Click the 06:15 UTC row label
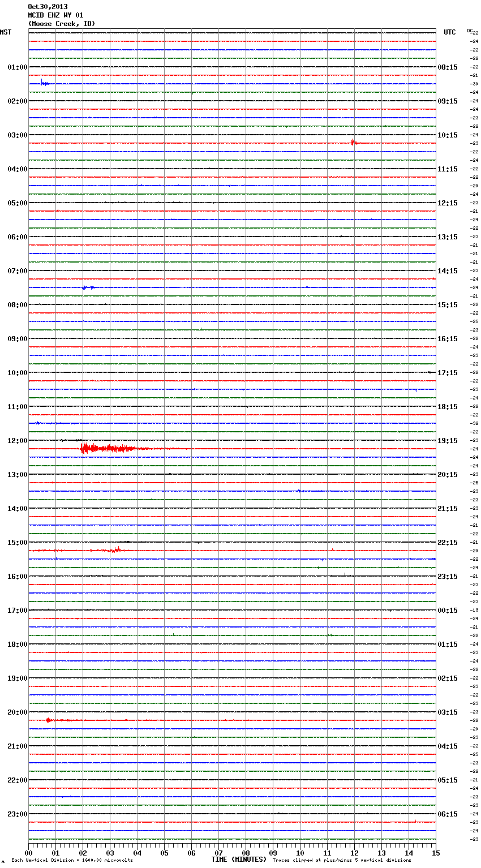 448,814
